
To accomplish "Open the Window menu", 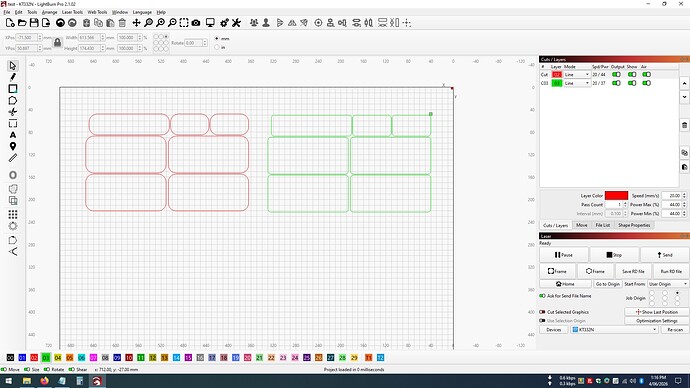I will [x=120, y=12].
